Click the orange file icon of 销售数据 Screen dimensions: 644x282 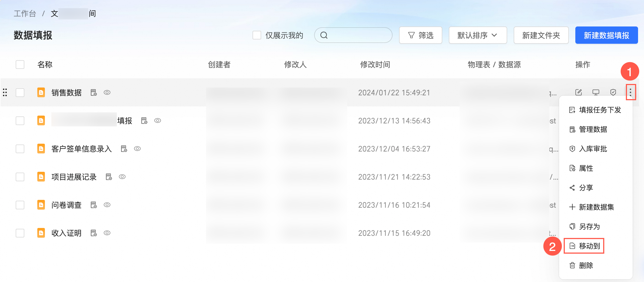(41, 92)
